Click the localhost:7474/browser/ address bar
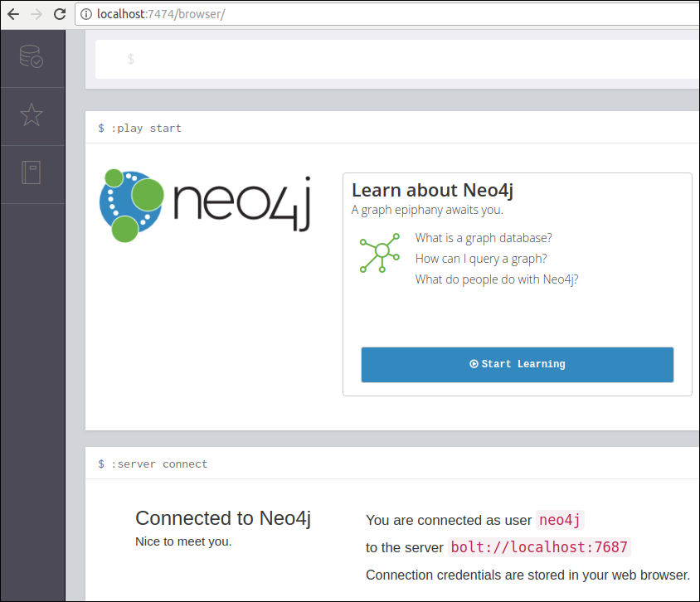 click(x=386, y=14)
